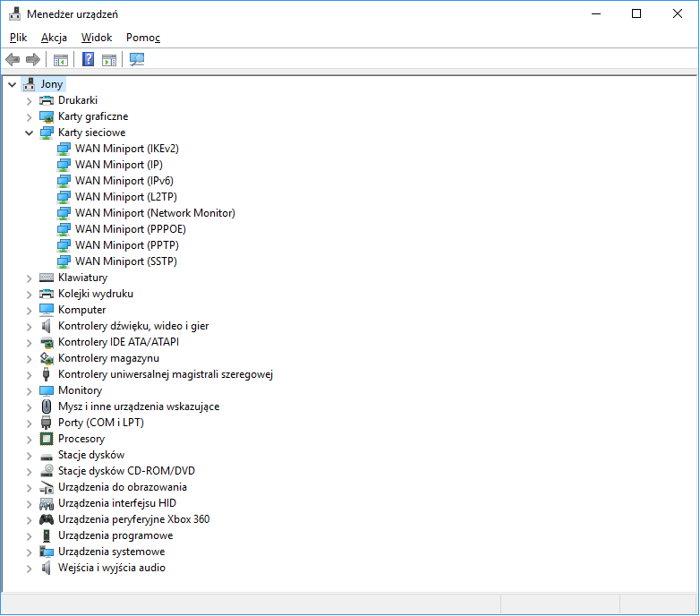Screen dimensions: 700x616
Task: Click the mouse icon for Mysz i inne urządzenia
Action: tap(47, 406)
